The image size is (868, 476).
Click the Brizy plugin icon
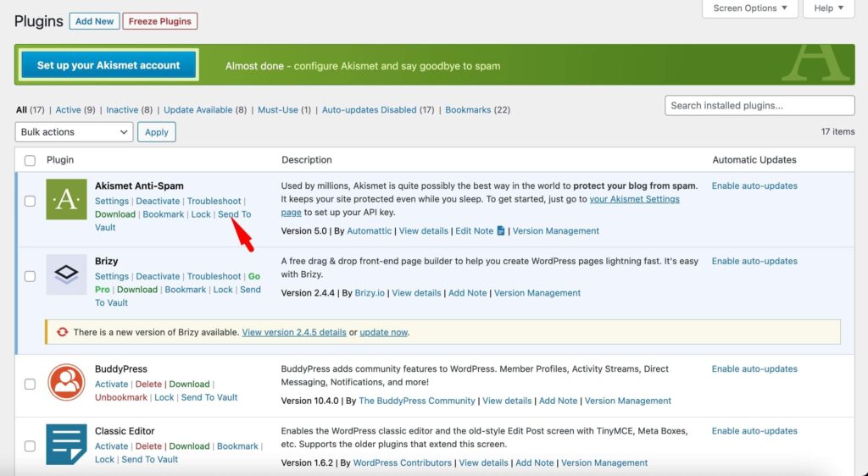[x=66, y=274]
